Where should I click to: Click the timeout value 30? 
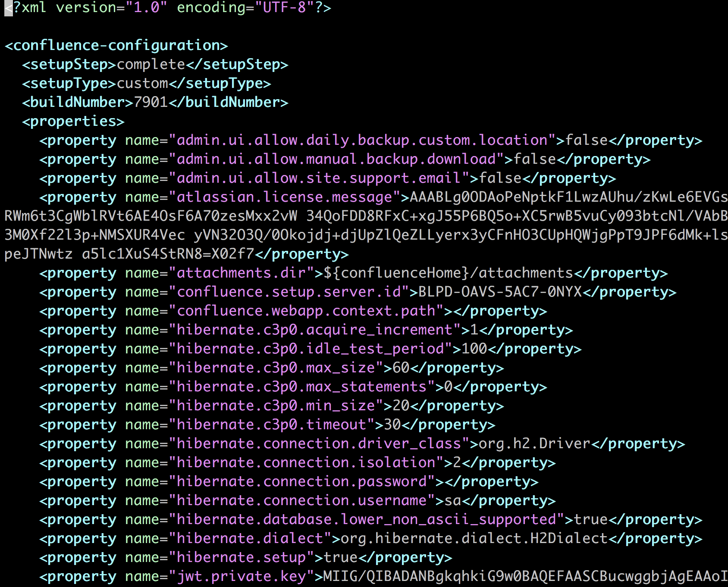(x=392, y=425)
